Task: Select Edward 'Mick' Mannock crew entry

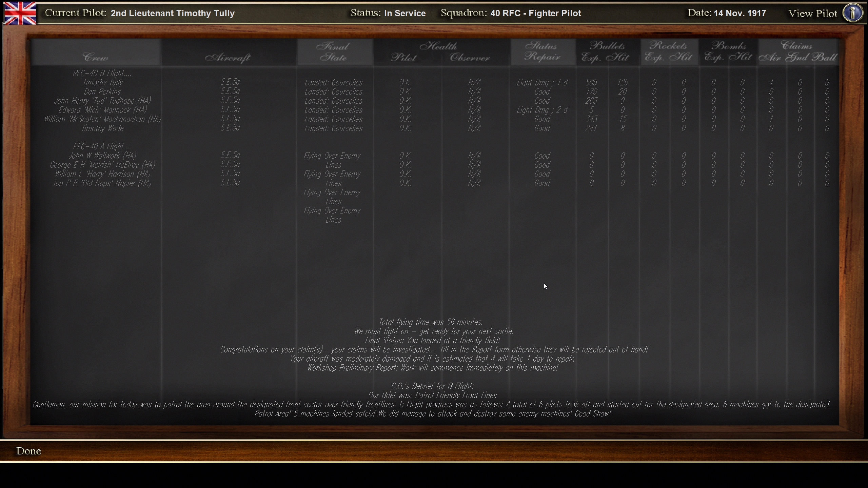Action: click(x=102, y=110)
